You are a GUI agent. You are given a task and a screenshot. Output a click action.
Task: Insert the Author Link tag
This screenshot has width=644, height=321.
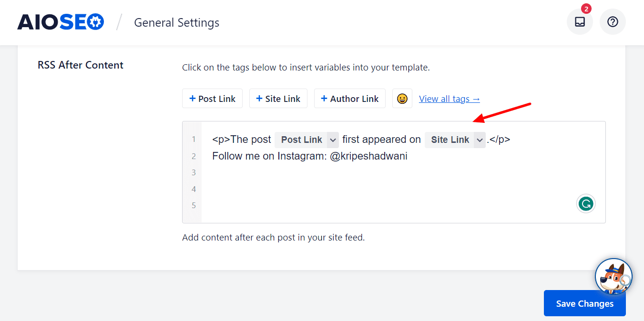coord(350,99)
